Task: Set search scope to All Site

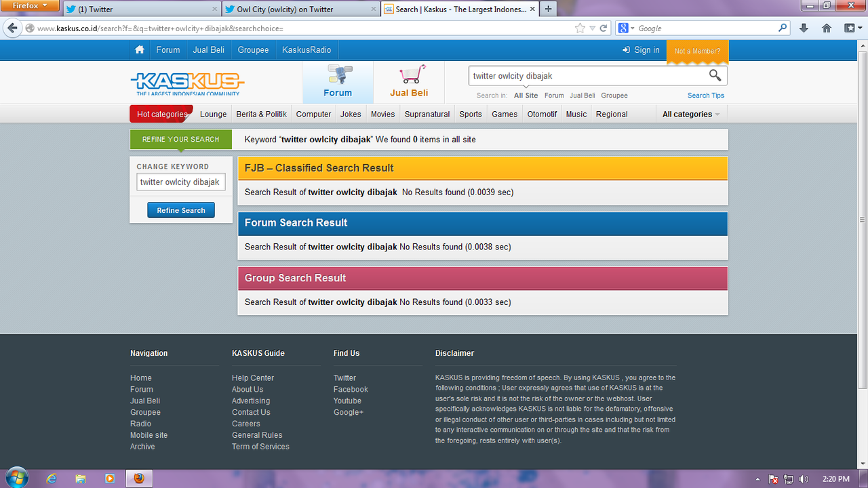Action: point(526,96)
